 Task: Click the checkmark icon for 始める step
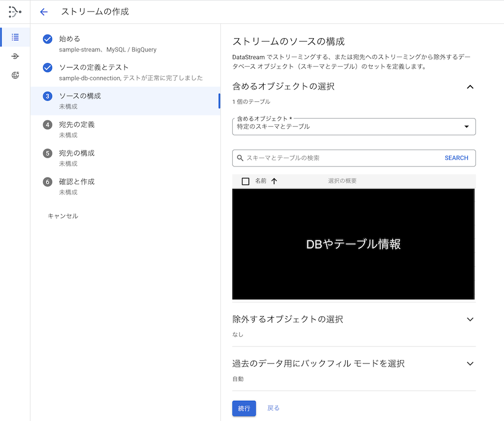click(x=47, y=39)
